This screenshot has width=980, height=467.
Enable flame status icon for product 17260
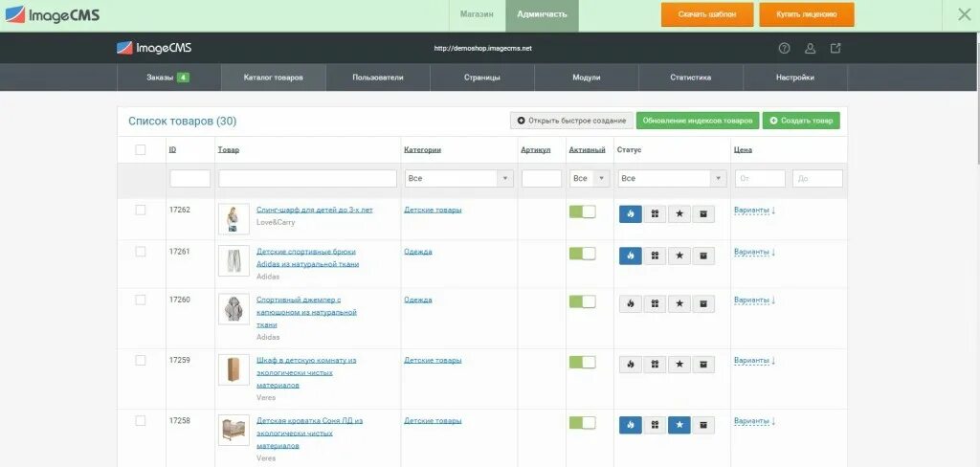click(630, 303)
